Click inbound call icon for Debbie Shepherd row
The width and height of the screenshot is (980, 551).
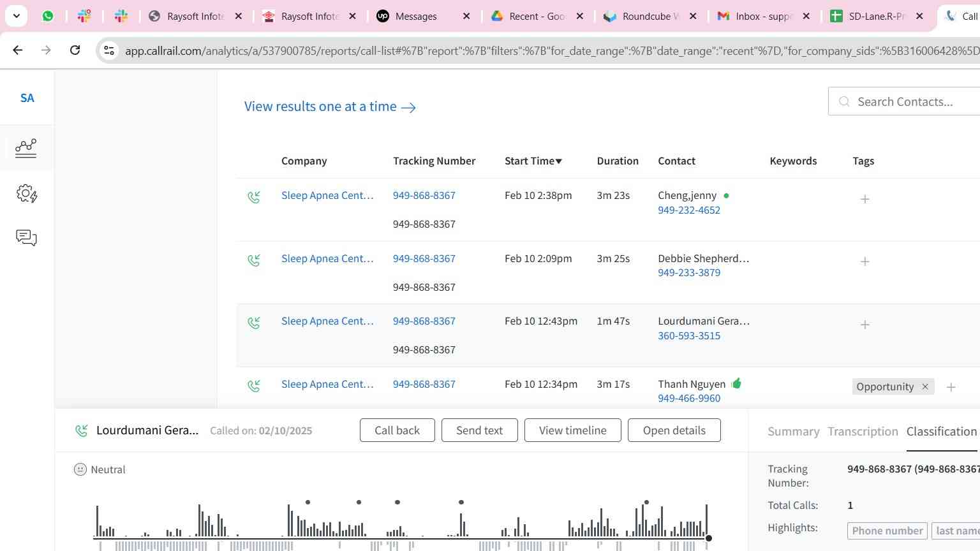pos(254,260)
